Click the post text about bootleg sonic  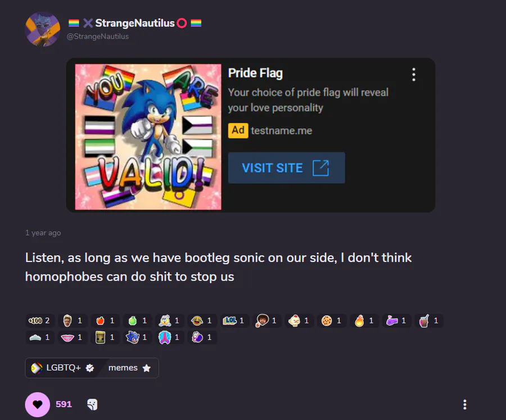(218, 267)
